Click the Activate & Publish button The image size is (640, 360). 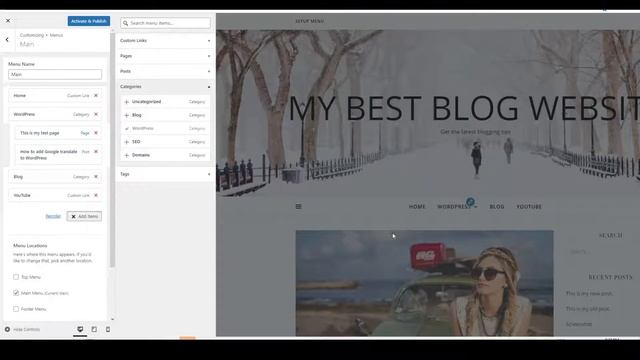point(89,21)
